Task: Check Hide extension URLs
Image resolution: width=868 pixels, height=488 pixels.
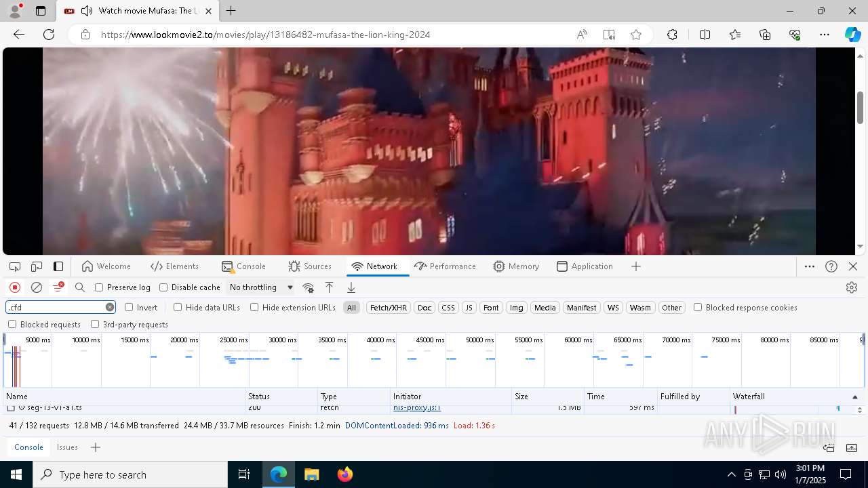Action: pos(254,307)
